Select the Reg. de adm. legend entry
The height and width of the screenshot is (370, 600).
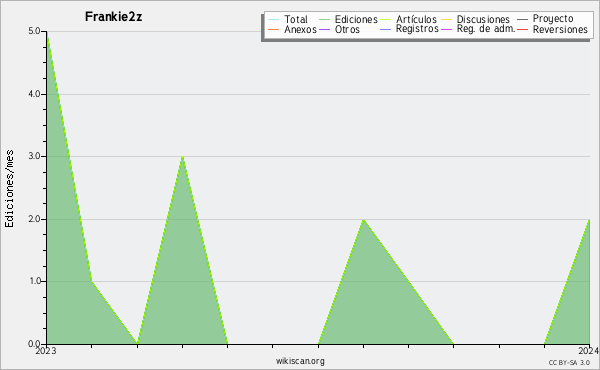click(x=478, y=29)
